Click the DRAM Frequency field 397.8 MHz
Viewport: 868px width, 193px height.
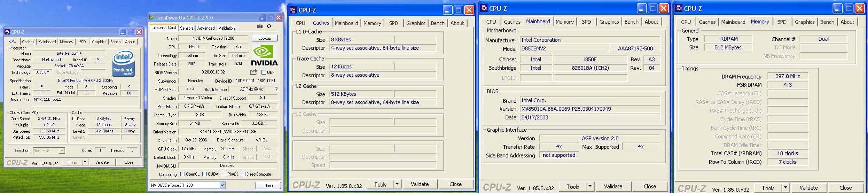point(787,76)
